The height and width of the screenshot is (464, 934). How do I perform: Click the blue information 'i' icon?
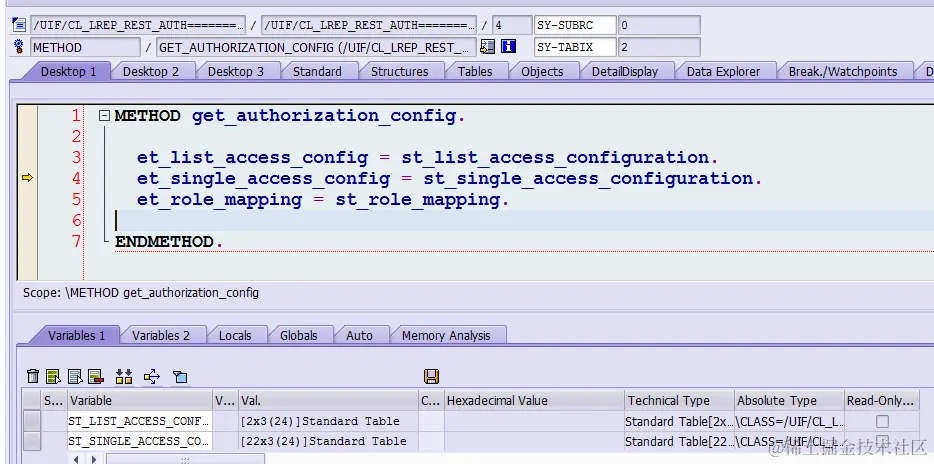(x=508, y=46)
